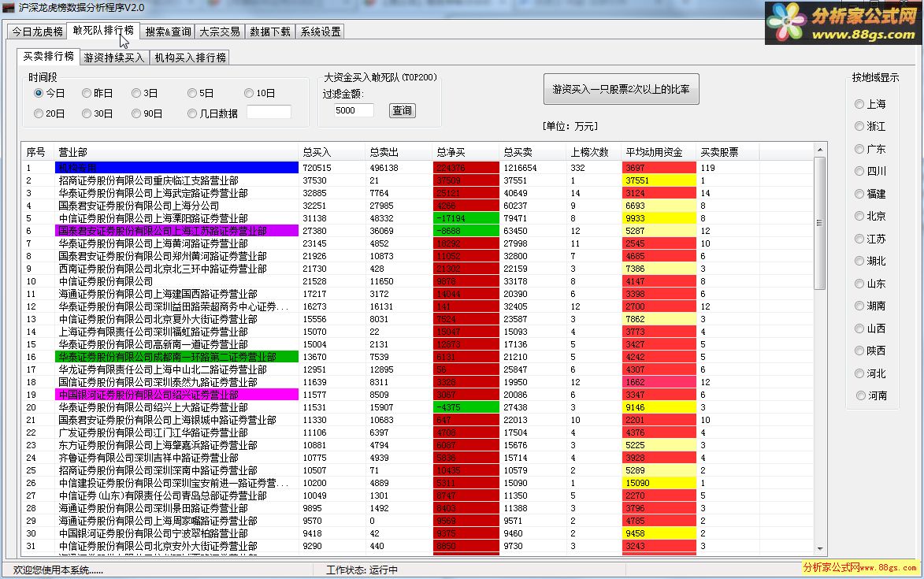Viewport: 924px width, 579px height.
Task: Choose the 10日 radio option
Action: tap(260, 93)
